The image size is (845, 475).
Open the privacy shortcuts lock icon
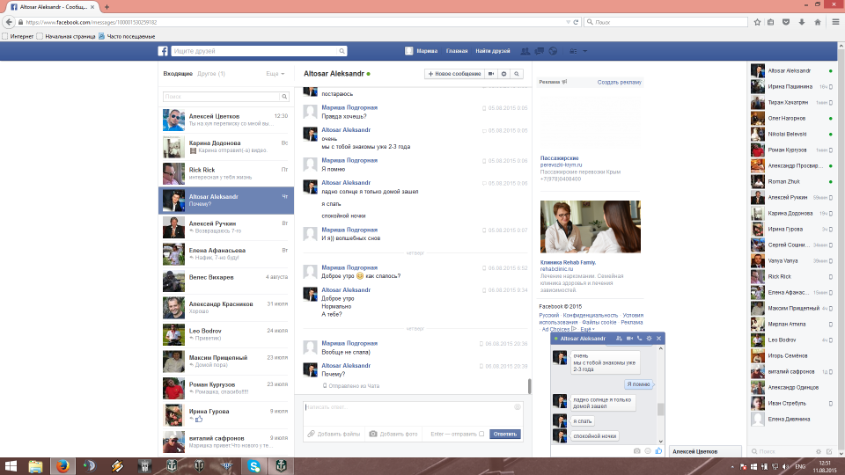[x=573, y=51]
